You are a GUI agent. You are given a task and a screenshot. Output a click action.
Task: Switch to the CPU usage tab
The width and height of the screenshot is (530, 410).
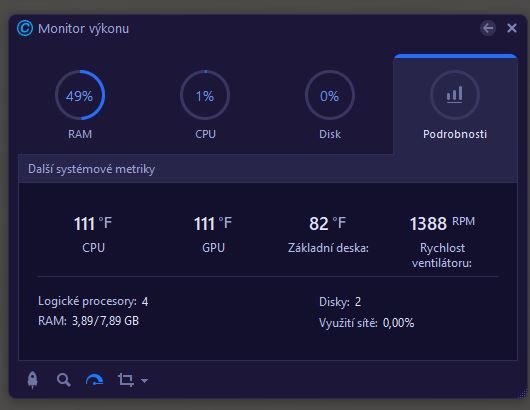205,105
